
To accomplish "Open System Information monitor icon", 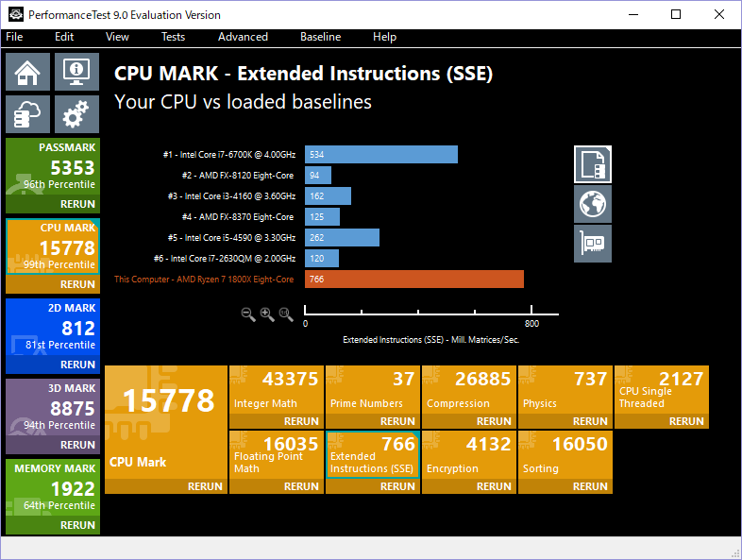I will (x=76, y=72).
